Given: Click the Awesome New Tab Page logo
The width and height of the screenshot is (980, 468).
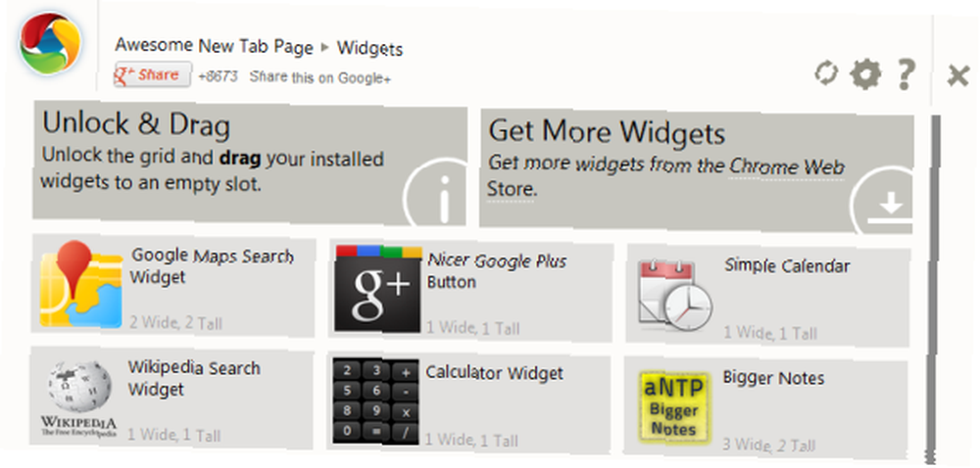Looking at the screenshot, I should pyautogui.click(x=50, y=42).
